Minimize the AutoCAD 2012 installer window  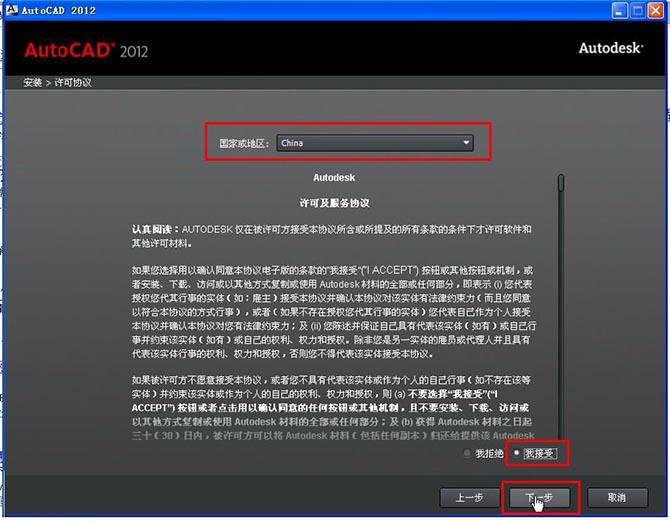point(619,10)
